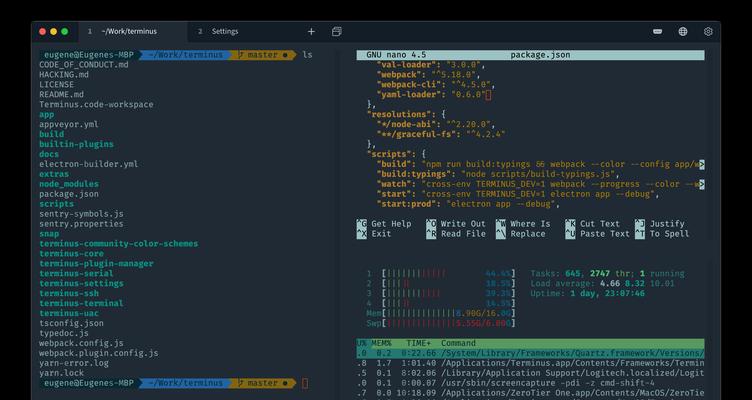Click the nano title bar package.json
This screenshot has height=400, width=752.
click(540, 55)
